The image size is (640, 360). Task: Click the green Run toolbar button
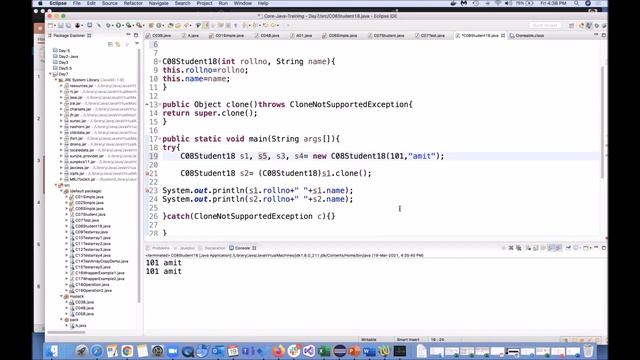click(118, 25)
